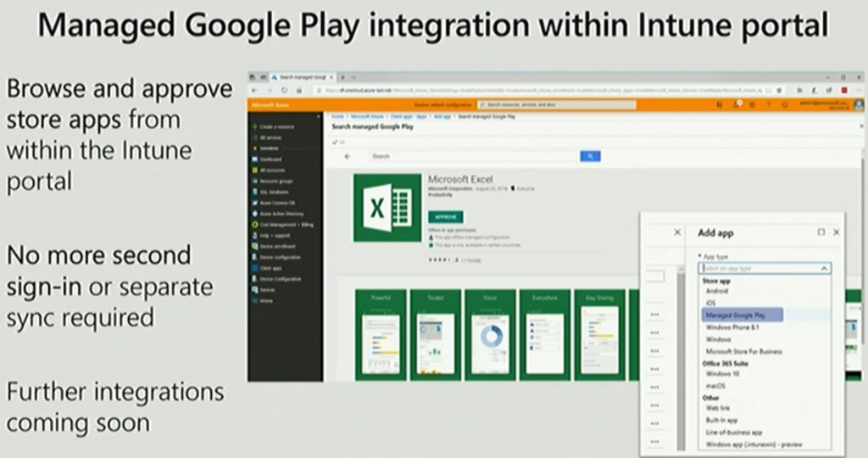Close the Add app blade
This screenshot has width=868, height=458.
(837, 232)
